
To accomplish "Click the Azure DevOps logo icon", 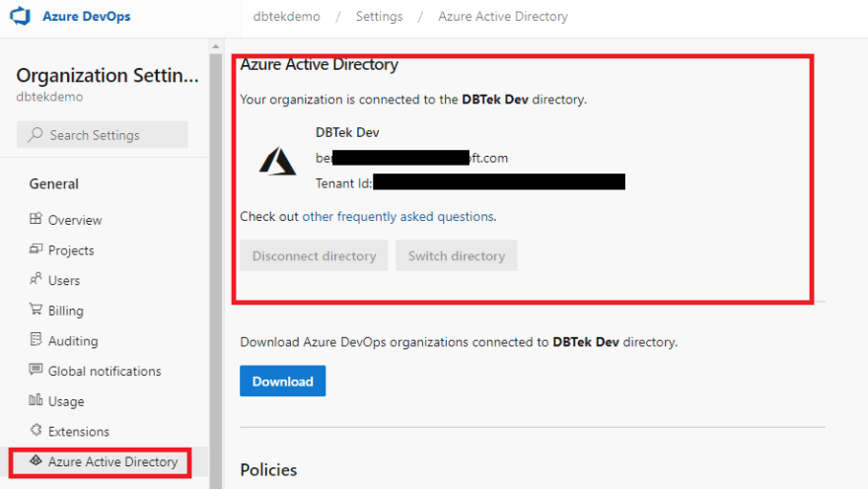I will tap(21, 16).
